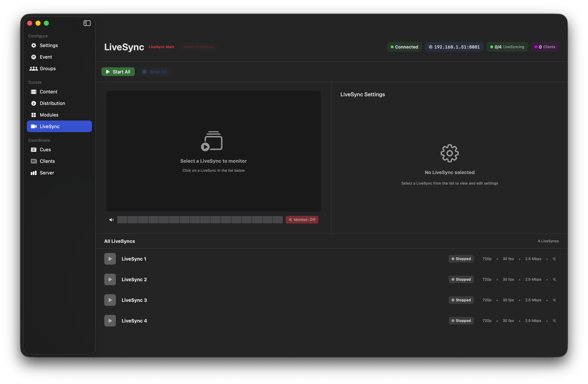Click the 0/4 LiveSyncing badge
The image size is (588, 384).
[x=507, y=47]
